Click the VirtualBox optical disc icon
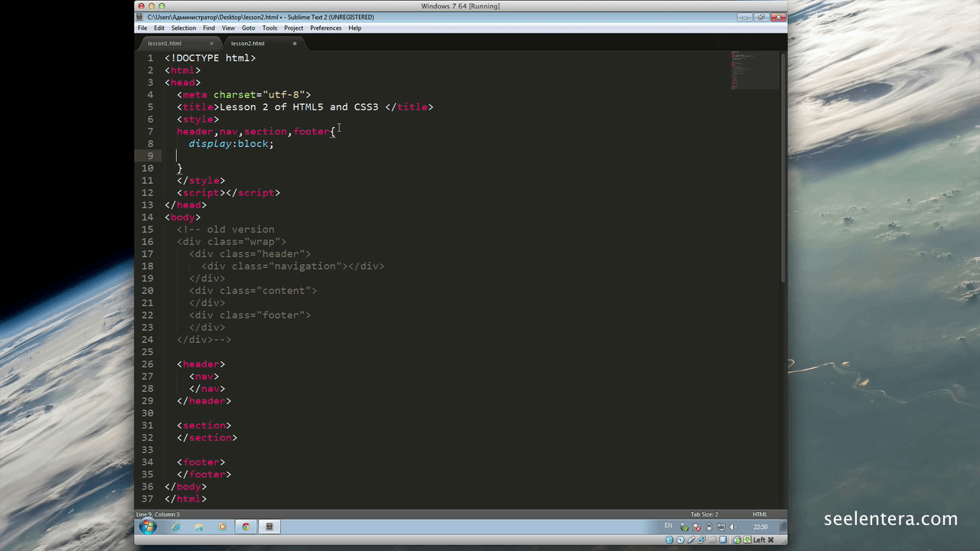The width and height of the screenshot is (980, 551). [x=680, y=540]
